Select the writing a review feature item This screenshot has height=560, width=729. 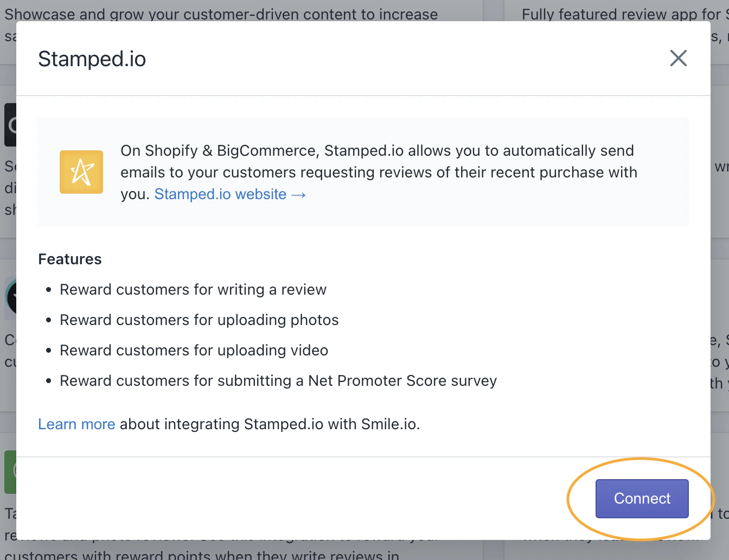(x=193, y=290)
